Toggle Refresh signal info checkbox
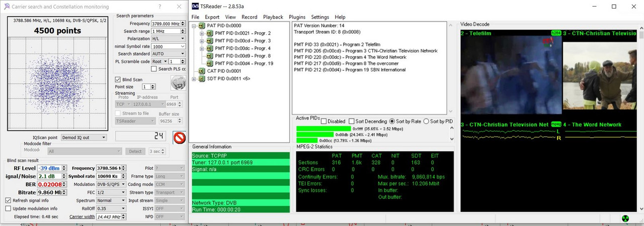 [x=8, y=200]
